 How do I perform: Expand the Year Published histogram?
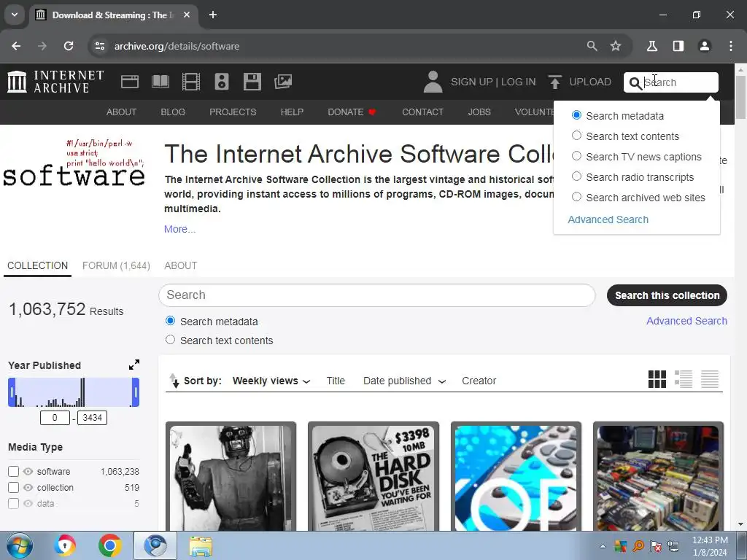(134, 365)
